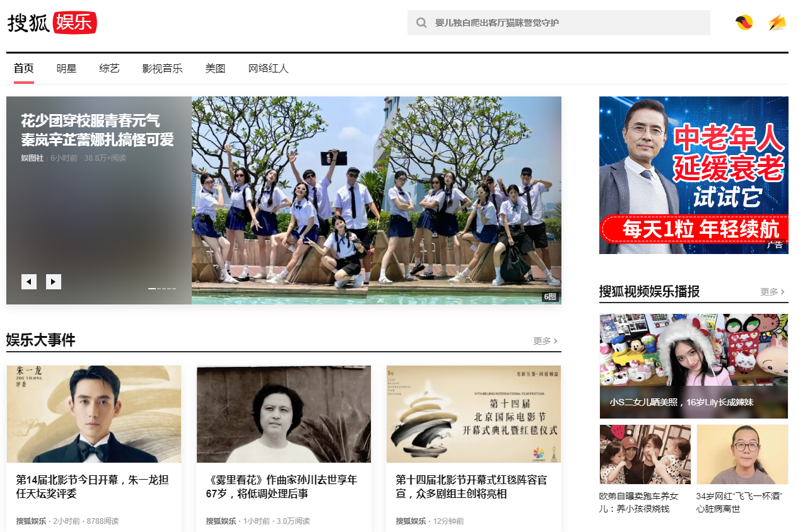Image resolution: width=798 pixels, height=532 pixels.
Task: Read 欧弟自曝卖跑车养女儿 story
Action: pyautogui.click(x=639, y=502)
